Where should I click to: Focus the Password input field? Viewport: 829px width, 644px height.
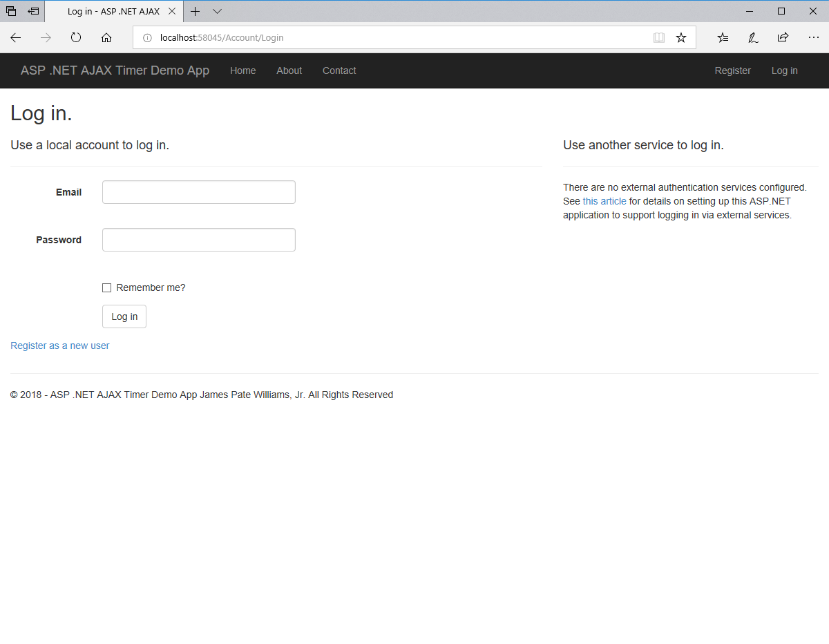point(199,240)
